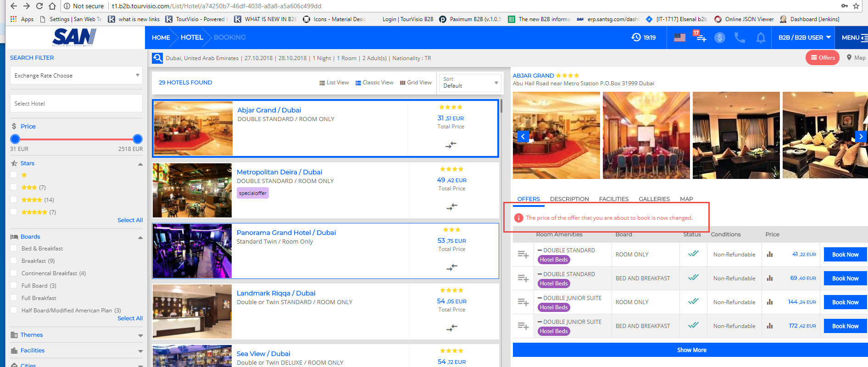The width and height of the screenshot is (868, 367).
Task: Expand the Facilities filter section
Action: tap(140, 351)
